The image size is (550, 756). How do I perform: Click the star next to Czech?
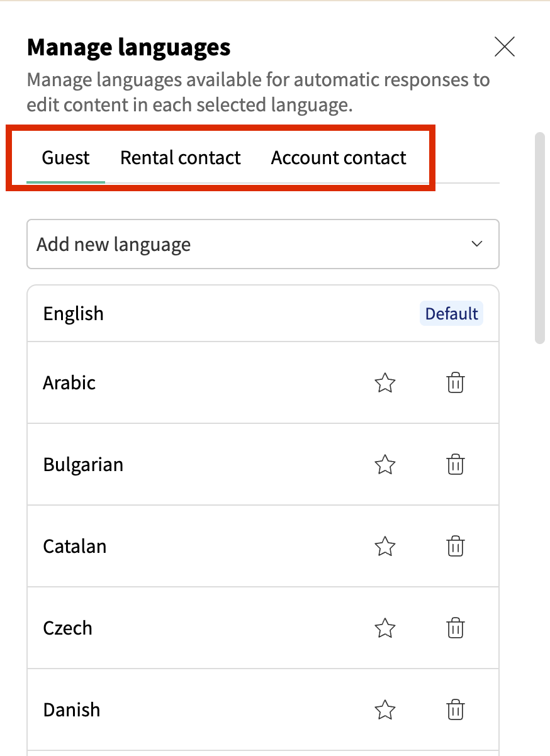384,628
